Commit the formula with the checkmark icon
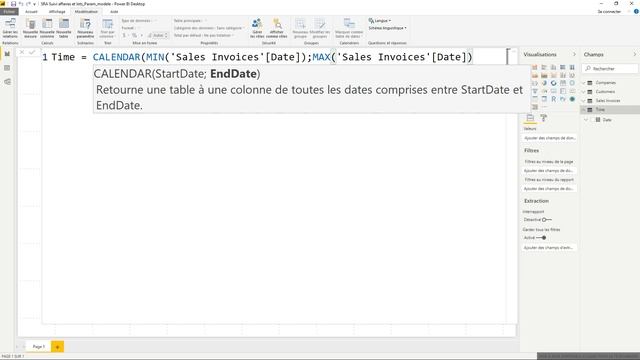 (x=32, y=52)
